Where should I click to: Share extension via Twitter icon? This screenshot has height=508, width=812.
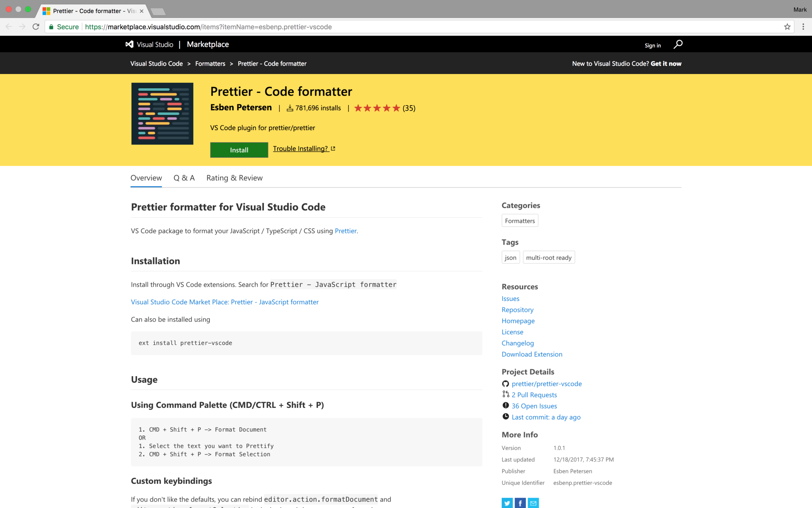point(507,503)
